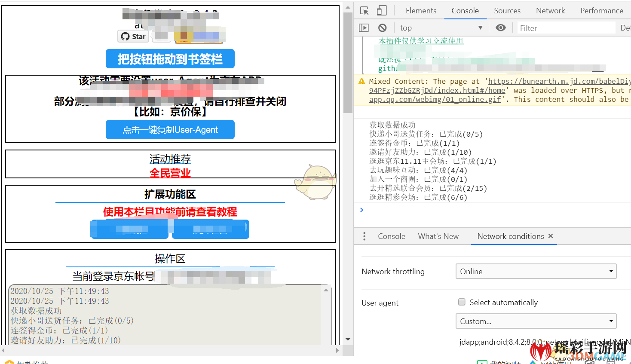Enable the Select automatically checkbox
Viewport: 631px width, 364px height.
(462, 302)
